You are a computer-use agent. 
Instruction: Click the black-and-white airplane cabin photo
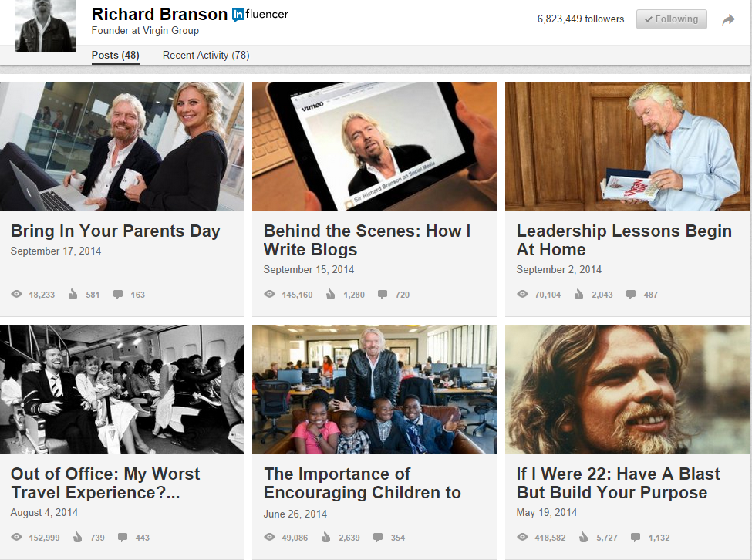(123, 389)
